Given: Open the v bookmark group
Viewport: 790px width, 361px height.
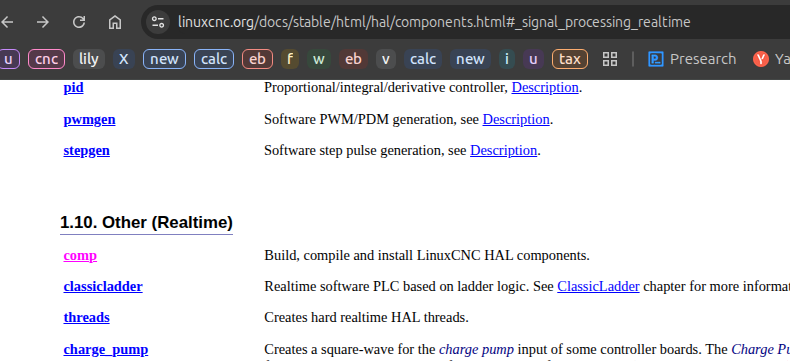Looking at the screenshot, I should click(x=385, y=59).
